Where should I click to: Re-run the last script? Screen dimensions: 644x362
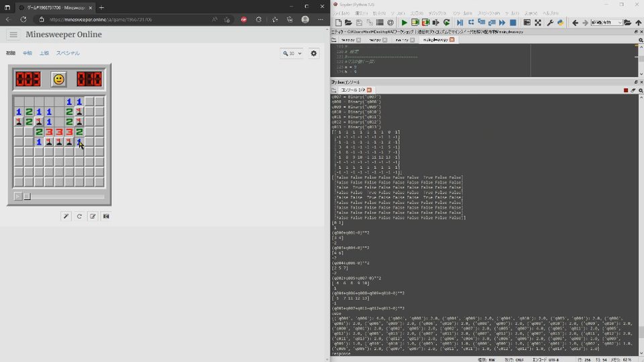[447, 23]
